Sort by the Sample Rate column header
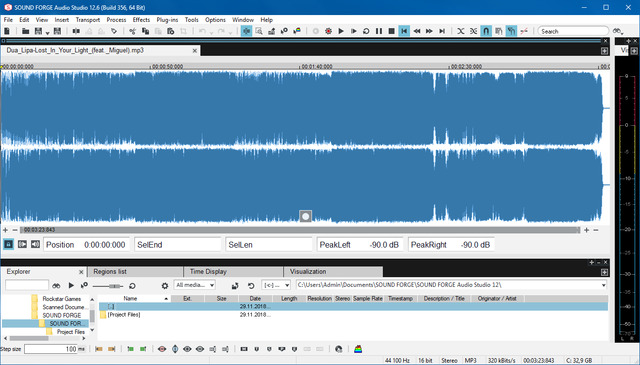This screenshot has height=365, width=640. pyautogui.click(x=368, y=298)
